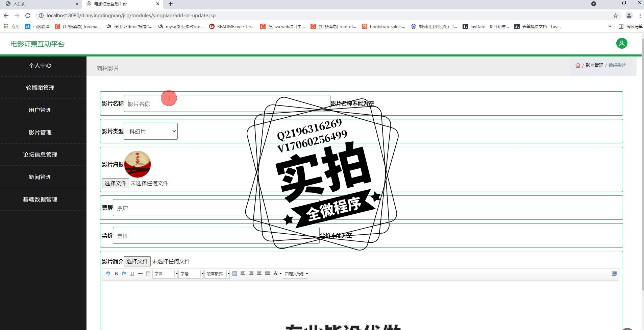
Task: Click the redo icon in editor toolbar
Action: 124,274
